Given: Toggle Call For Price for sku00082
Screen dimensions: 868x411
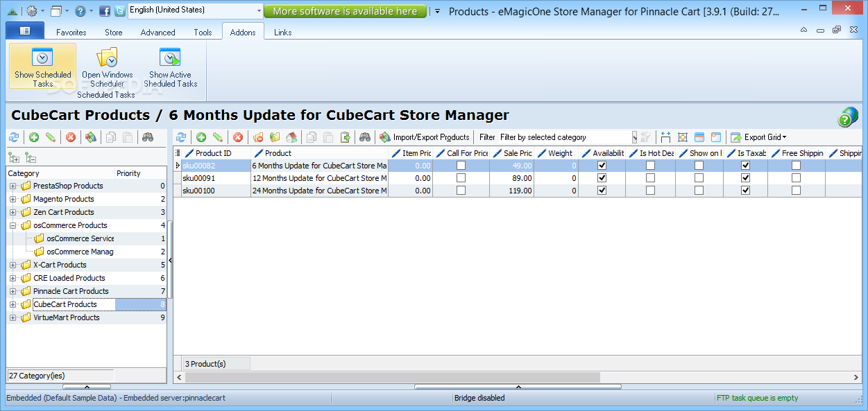Looking at the screenshot, I should pyautogui.click(x=461, y=166).
